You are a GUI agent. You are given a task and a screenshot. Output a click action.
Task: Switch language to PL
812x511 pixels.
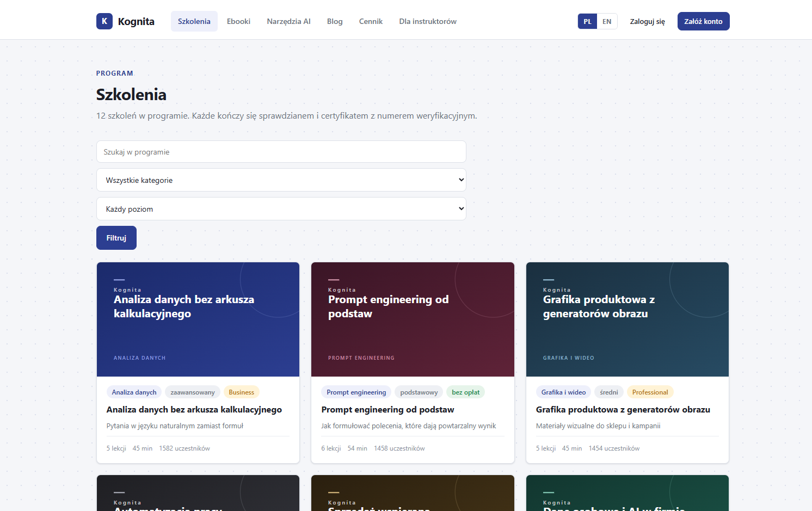(x=588, y=21)
